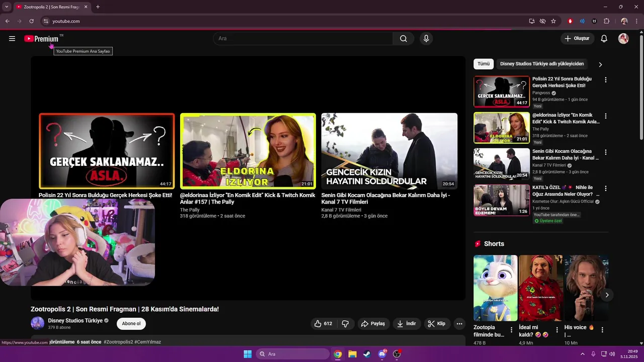The height and width of the screenshot is (362, 644).
Task: Open the Chrome tab search dropdown
Action: [7, 7]
